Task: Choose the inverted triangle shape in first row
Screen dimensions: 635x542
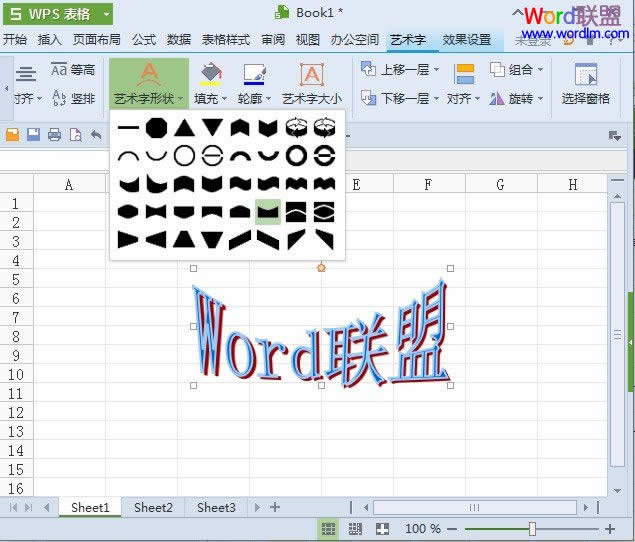Action: [x=212, y=128]
